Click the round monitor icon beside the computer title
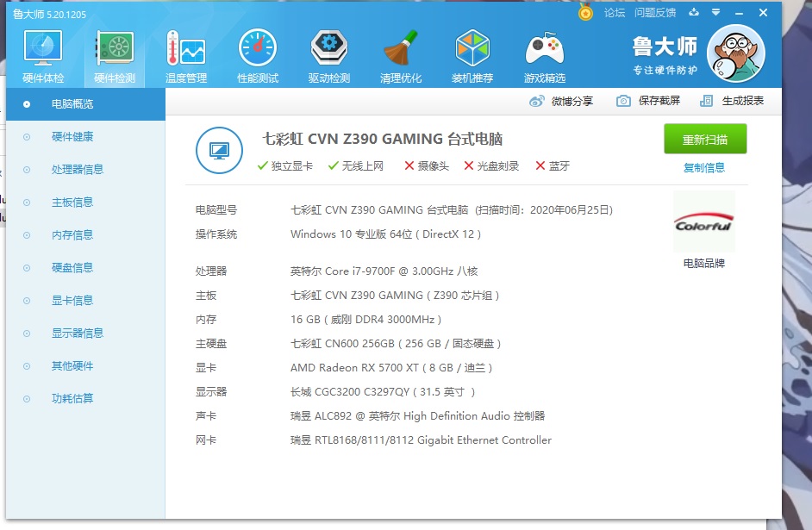 click(219, 151)
